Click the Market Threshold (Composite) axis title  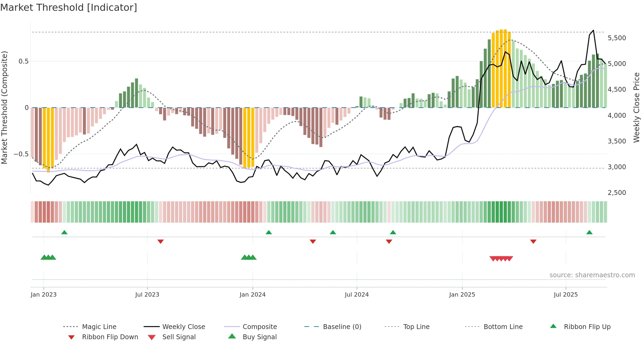(x=4, y=107)
